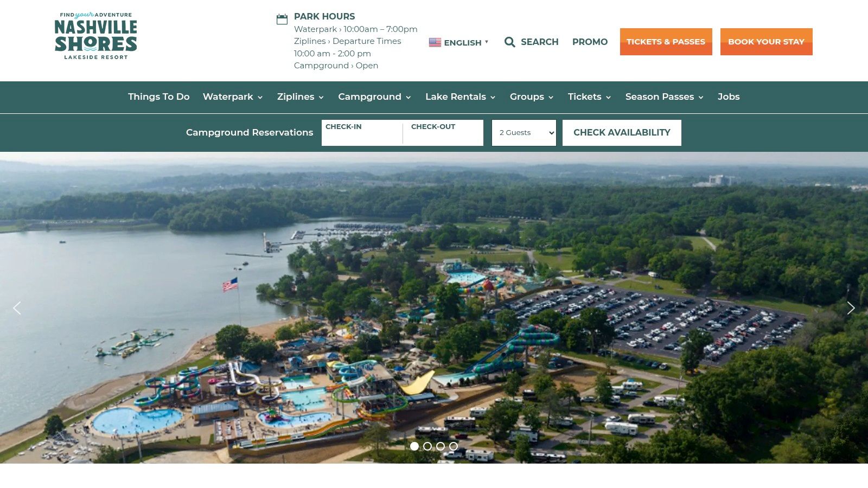Screen dimensions: 868x488
Task: Click the park hours calendar icon
Action: tap(282, 20)
